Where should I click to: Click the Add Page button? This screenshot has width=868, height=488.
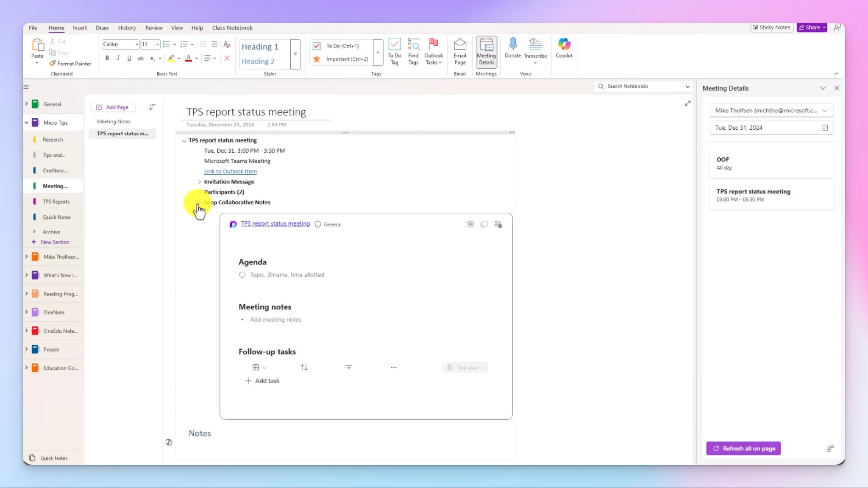[x=113, y=107]
